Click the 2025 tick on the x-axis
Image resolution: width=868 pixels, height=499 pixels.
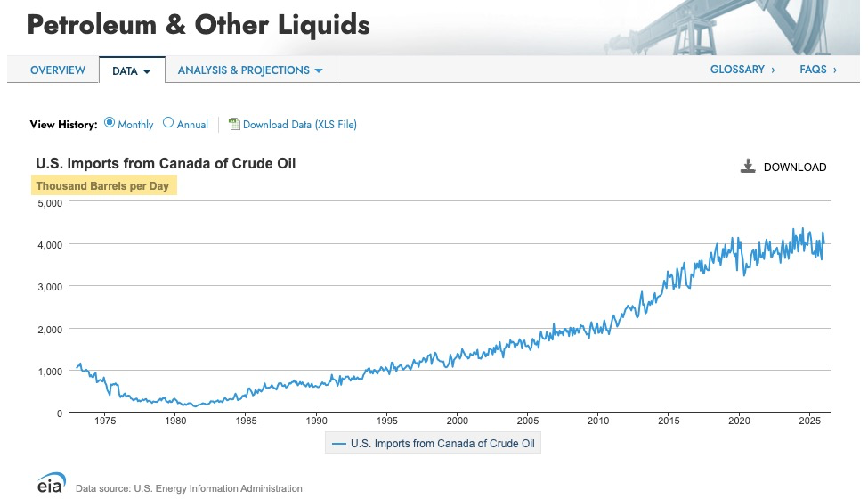[x=809, y=420]
